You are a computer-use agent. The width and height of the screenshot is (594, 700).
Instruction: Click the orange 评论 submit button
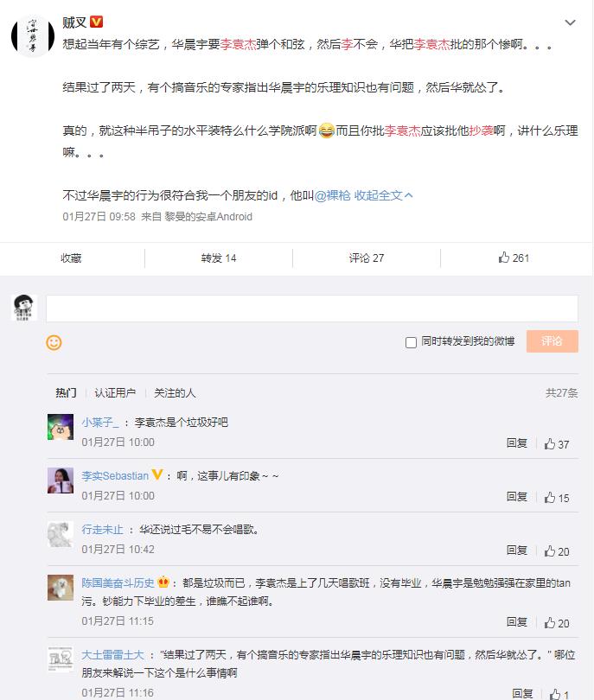(552, 341)
